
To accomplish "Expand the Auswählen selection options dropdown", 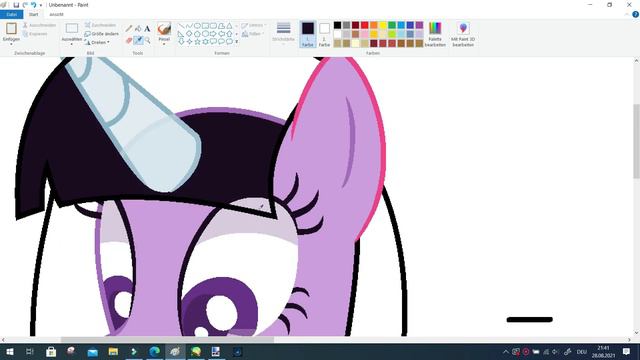I will coord(72,44).
